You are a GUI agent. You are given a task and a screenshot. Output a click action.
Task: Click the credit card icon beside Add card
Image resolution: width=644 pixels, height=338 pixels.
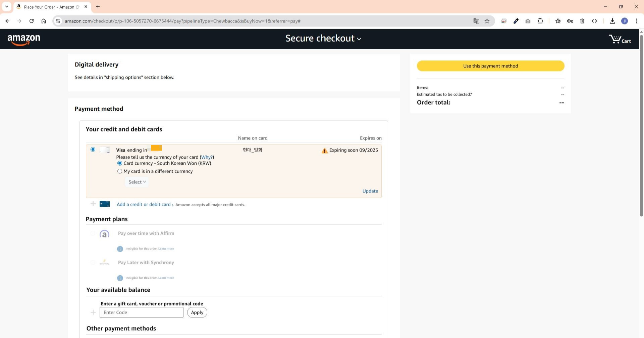pyautogui.click(x=105, y=204)
